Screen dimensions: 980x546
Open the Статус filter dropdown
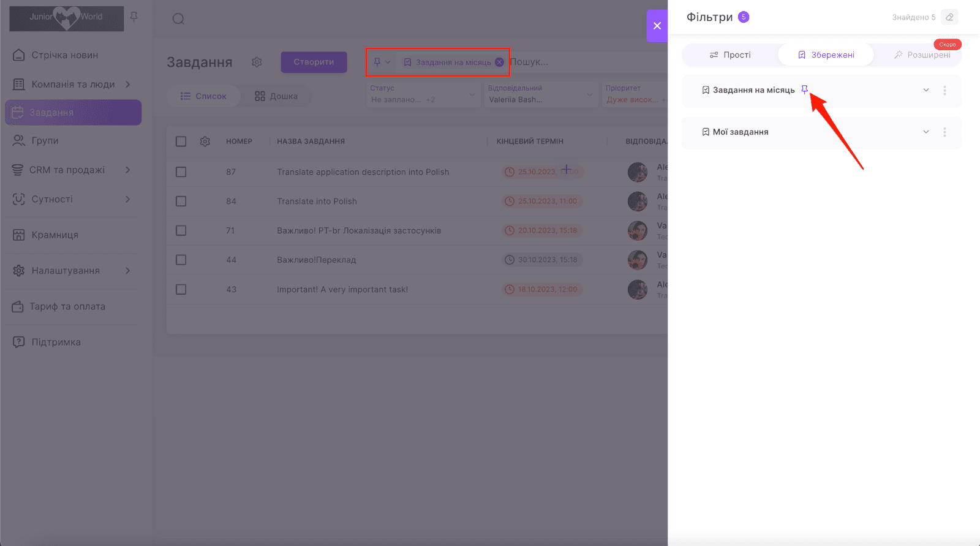click(x=423, y=94)
